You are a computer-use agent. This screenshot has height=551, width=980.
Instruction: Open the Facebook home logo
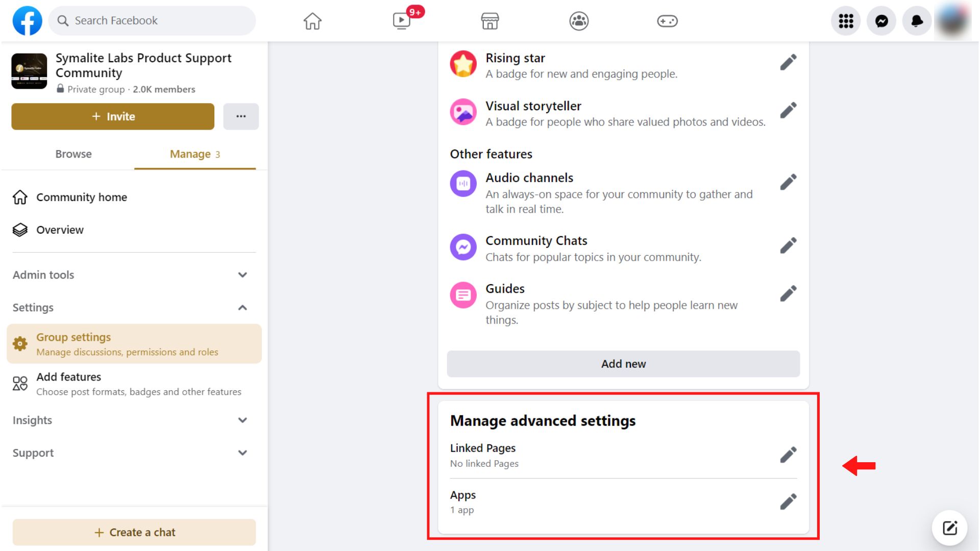pos(27,20)
